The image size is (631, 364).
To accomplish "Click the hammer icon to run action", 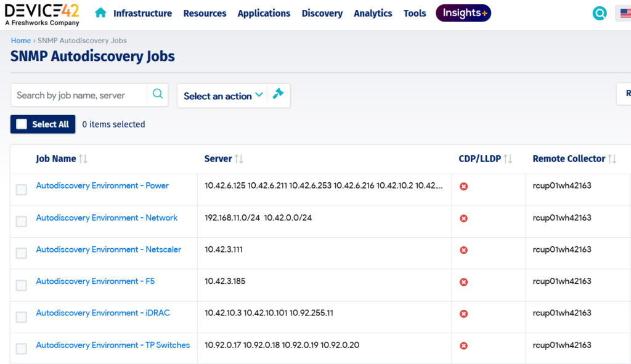I will coord(279,94).
